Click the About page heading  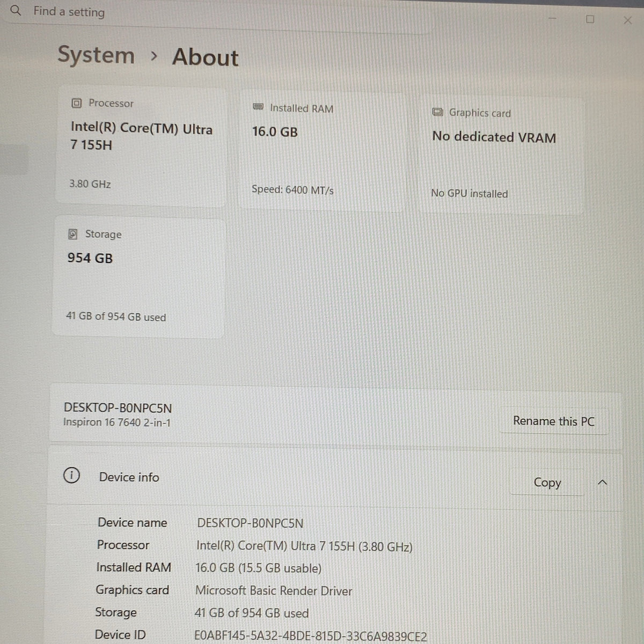point(206,57)
